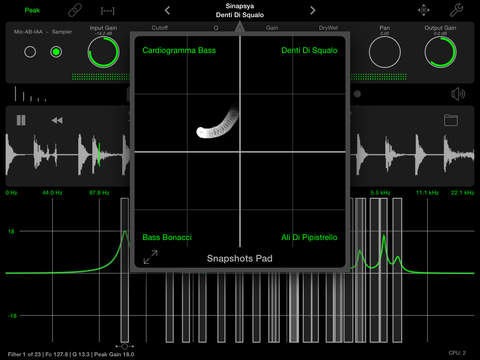Click the Output Gain knob

pos(440,52)
